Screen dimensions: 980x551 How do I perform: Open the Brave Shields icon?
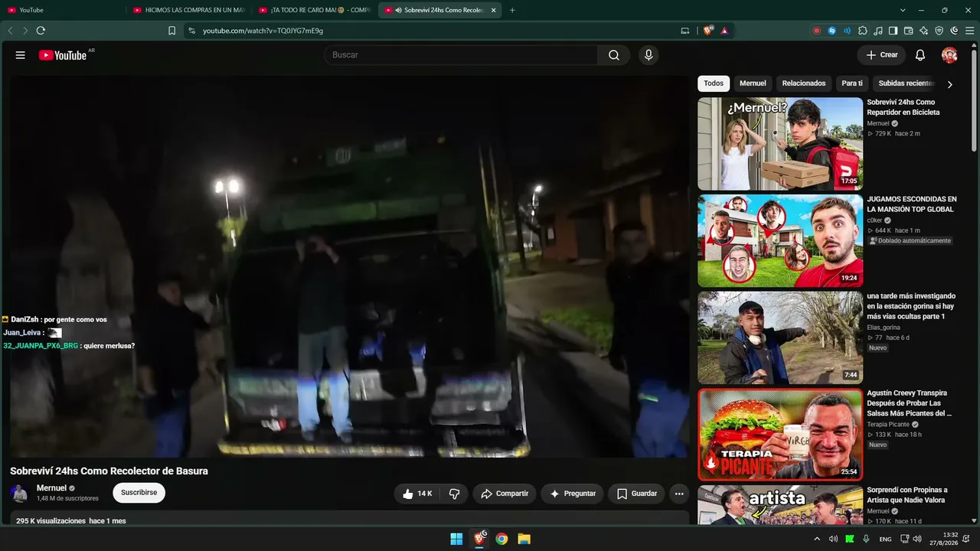click(x=708, y=31)
